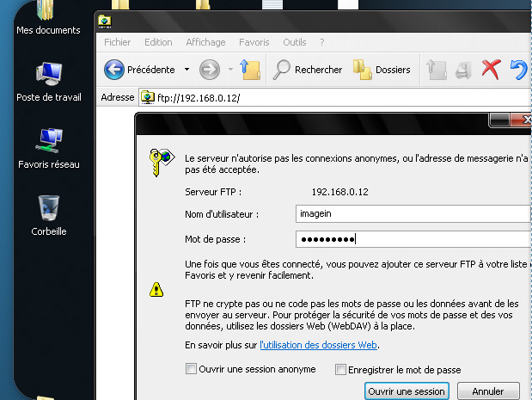
Task: Click the blue undo arrow icon
Action: pos(519,70)
